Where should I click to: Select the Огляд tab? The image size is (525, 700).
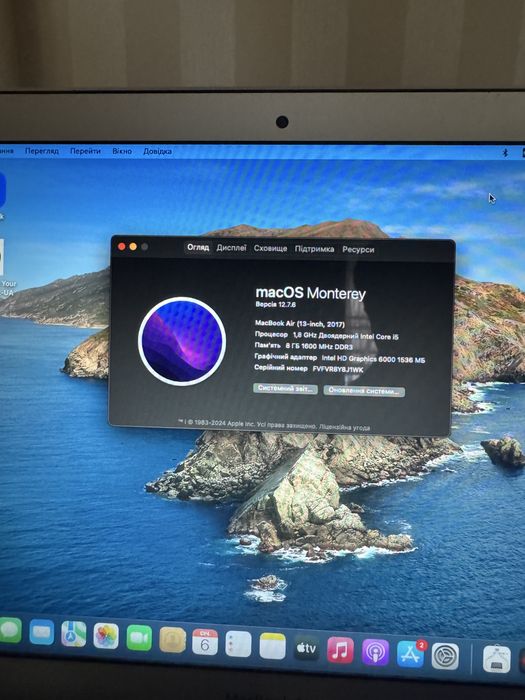click(x=198, y=247)
